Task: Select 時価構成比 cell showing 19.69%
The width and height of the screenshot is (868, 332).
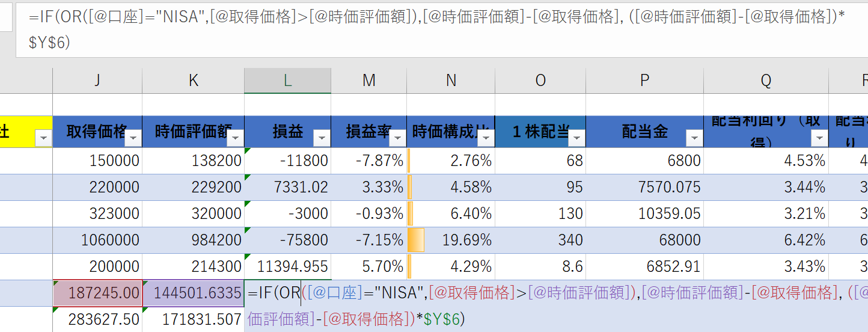Action: (451, 240)
